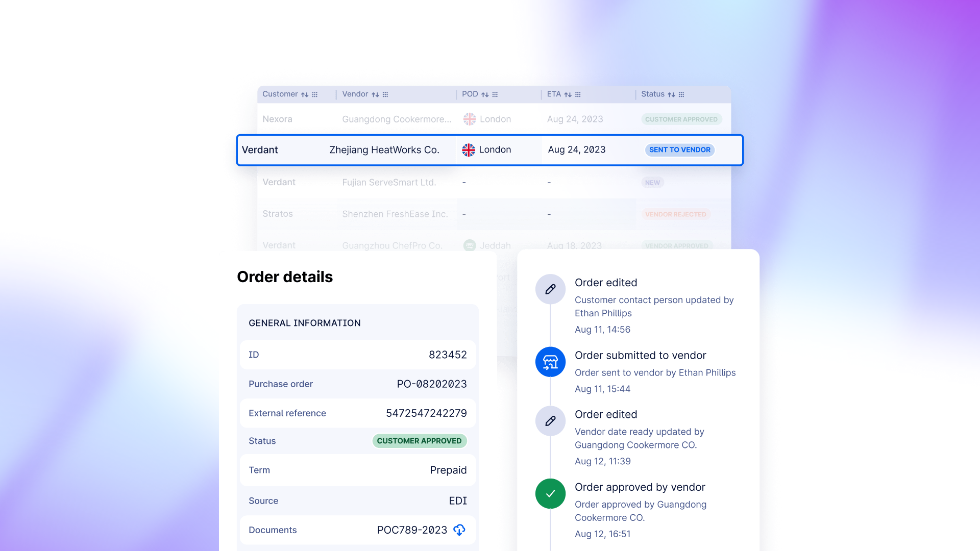Image resolution: width=980 pixels, height=551 pixels.
Task: Click the POD column grid handle icon
Action: 495,95
